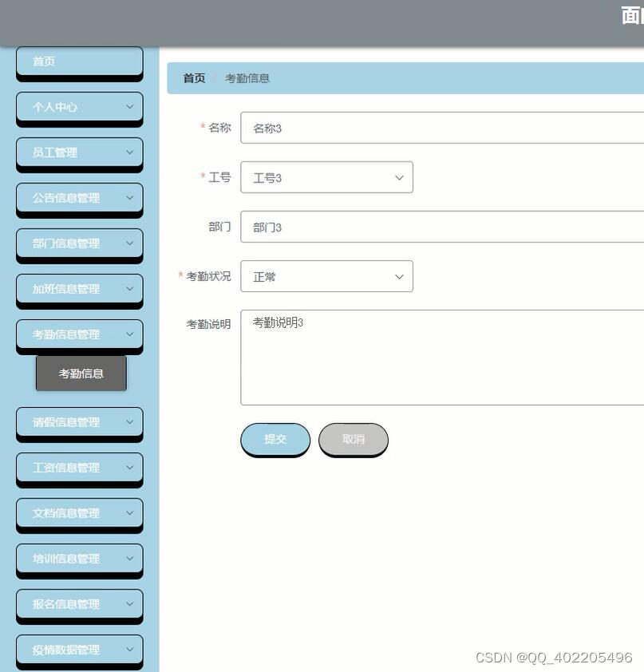Click 首页 at top of sidebar
The height and width of the screenshot is (672, 644).
click(x=79, y=61)
